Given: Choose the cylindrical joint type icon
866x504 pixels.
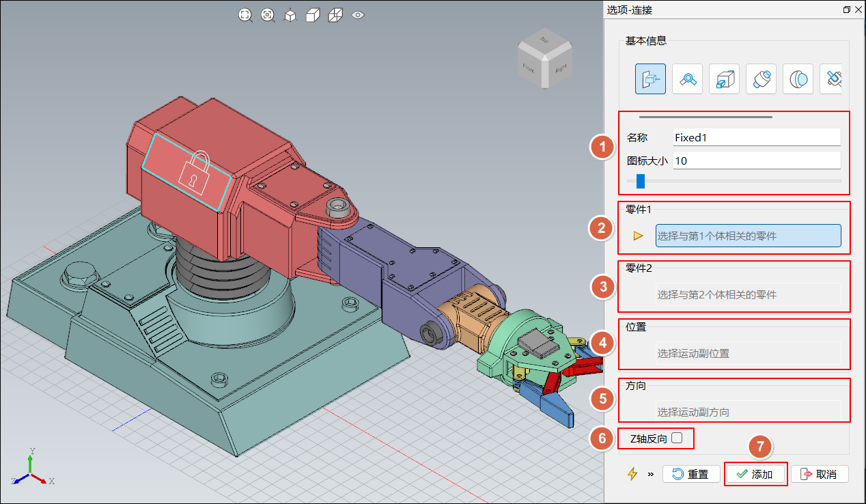Looking at the screenshot, I should tap(761, 79).
